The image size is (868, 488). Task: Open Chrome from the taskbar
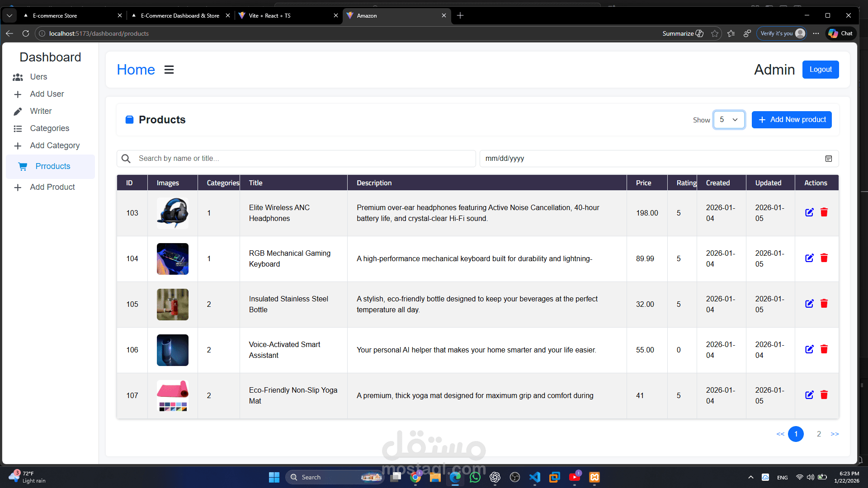click(x=415, y=477)
